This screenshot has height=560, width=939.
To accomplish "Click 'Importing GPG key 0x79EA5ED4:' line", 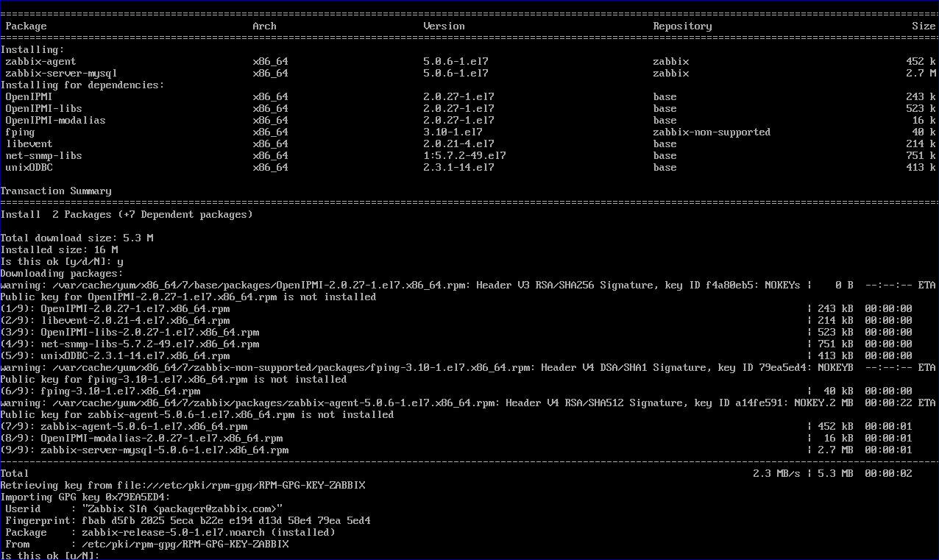I will click(x=85, y=497).
